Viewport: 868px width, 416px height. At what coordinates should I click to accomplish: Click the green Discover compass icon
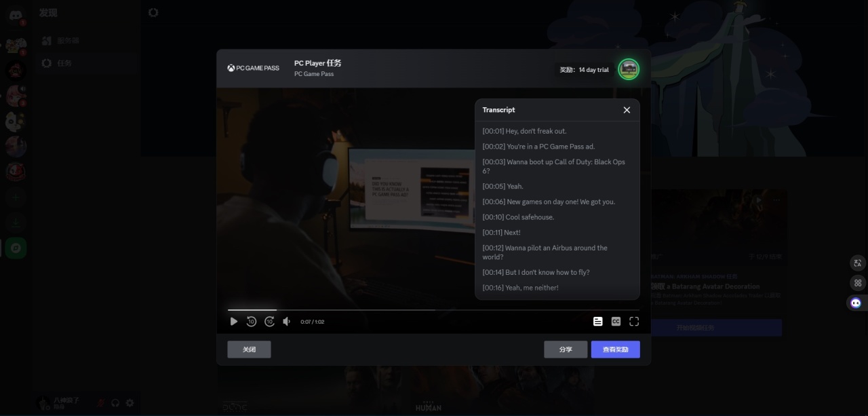point(16,248)
